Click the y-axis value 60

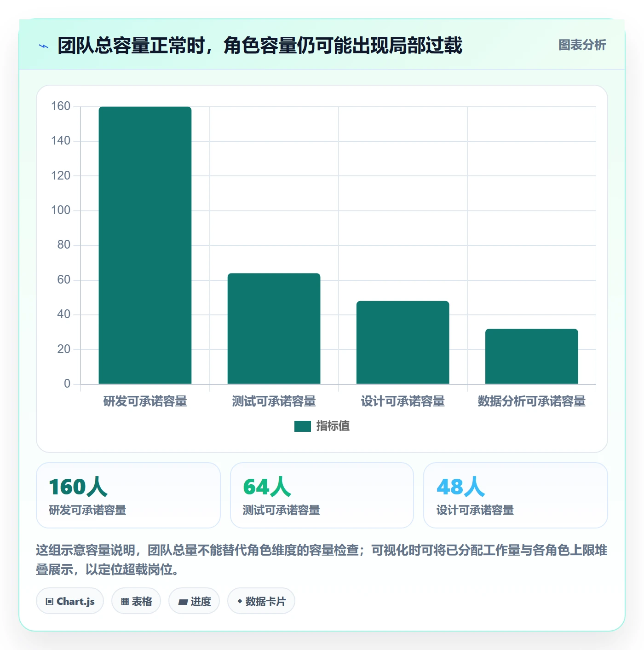(x=64, y=280)
